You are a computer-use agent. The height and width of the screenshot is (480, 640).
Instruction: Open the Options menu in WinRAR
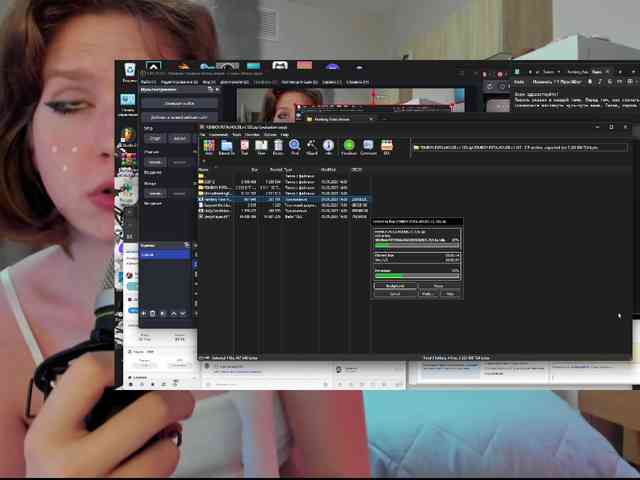tap(270, 134)
